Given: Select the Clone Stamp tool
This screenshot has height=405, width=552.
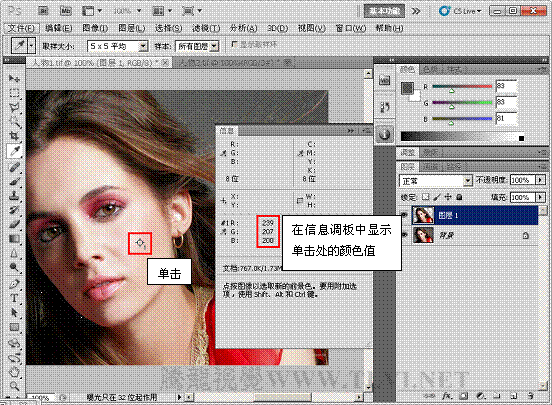Looking at the screenshot, I should [14, 195].
